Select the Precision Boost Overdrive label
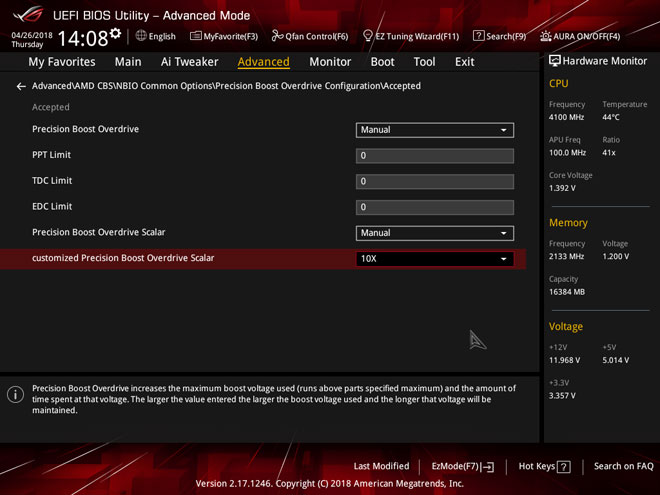The height and width of the screenshot is (495, 660). (x=85, y=129)
